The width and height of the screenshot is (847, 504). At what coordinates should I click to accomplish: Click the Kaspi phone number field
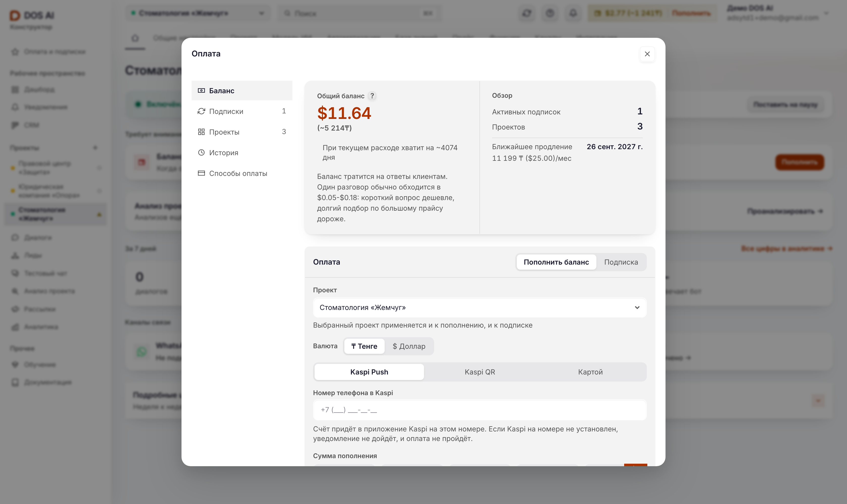coord(479,409)
